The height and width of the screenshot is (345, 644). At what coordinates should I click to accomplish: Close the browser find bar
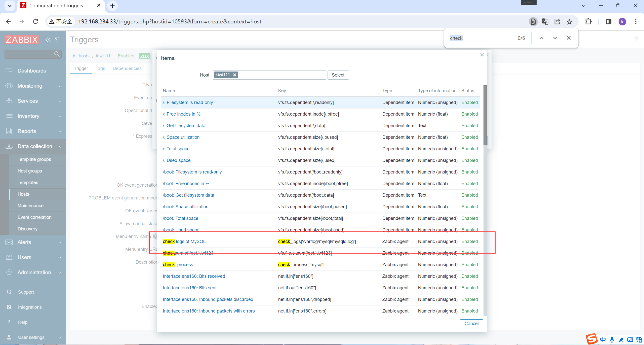click(x=569, y=38)
